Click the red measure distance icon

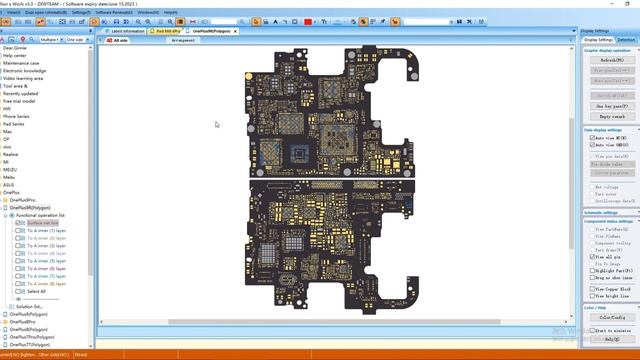pos(192,22)
